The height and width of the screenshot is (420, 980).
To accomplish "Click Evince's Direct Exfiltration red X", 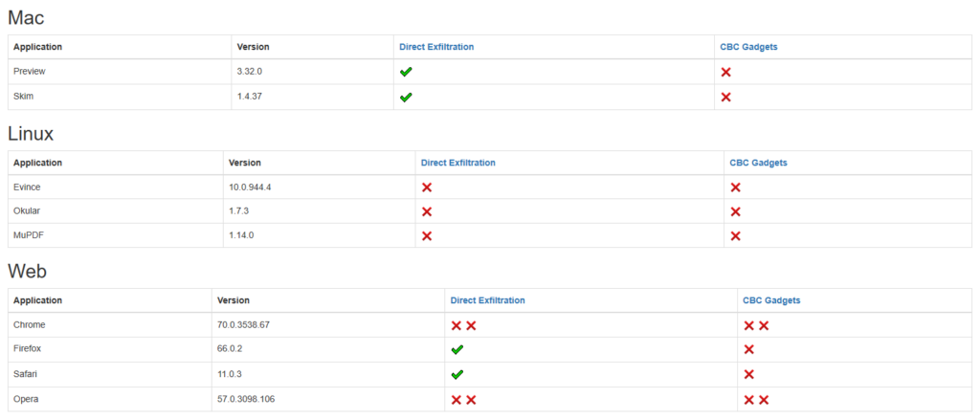I will (x=427, y=188).
